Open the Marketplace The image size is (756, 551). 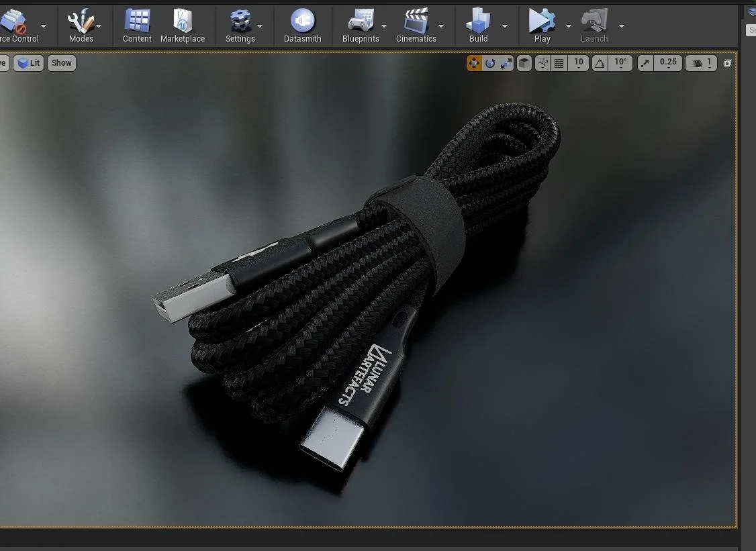183,26
